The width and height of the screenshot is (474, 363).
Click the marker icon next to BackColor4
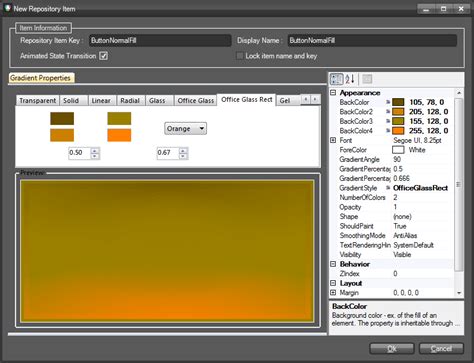[x=388, y=131]
